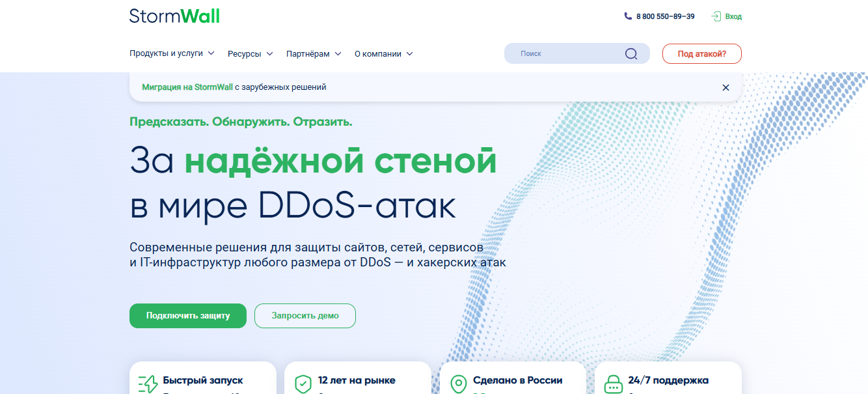This screenshot has height=394, width=868.
Task: Click the StormWall logo
Action: [x=174, y=15]
